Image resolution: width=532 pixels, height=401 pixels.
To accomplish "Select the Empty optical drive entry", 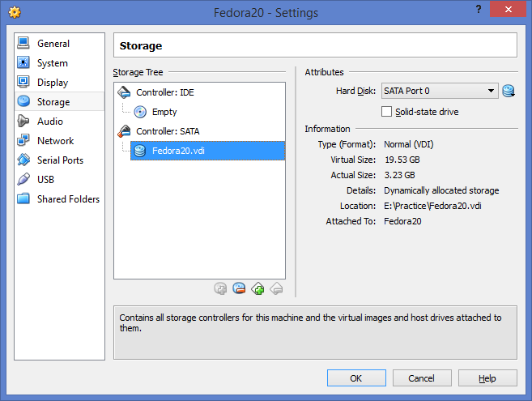I will point(164,112).
